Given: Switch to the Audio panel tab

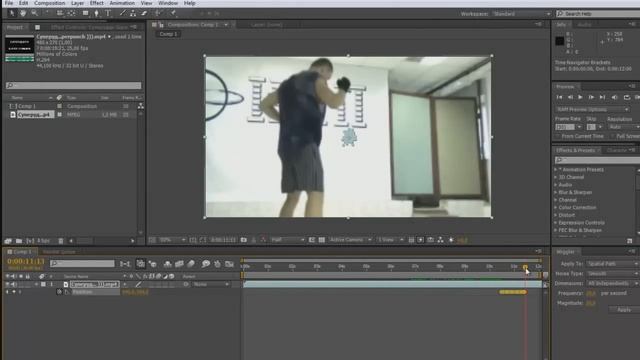Looking at the screenshot, I should [x=584, y=24].
